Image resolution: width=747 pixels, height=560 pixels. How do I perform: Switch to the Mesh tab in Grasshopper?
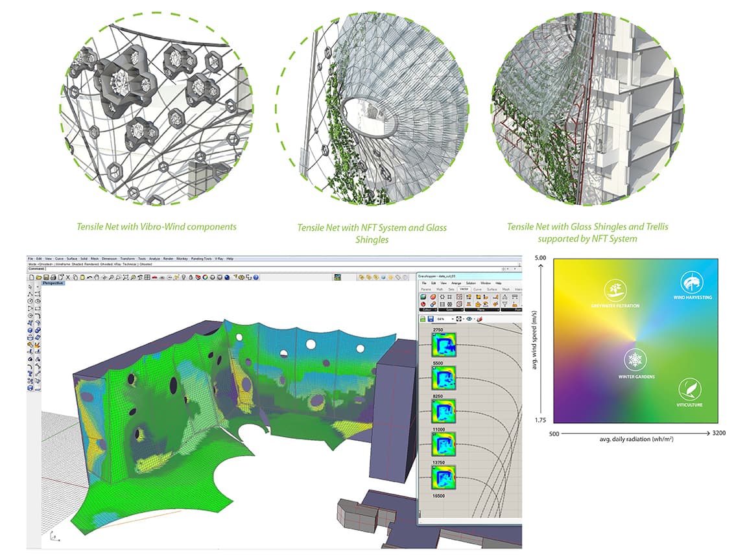coord(506,289)
